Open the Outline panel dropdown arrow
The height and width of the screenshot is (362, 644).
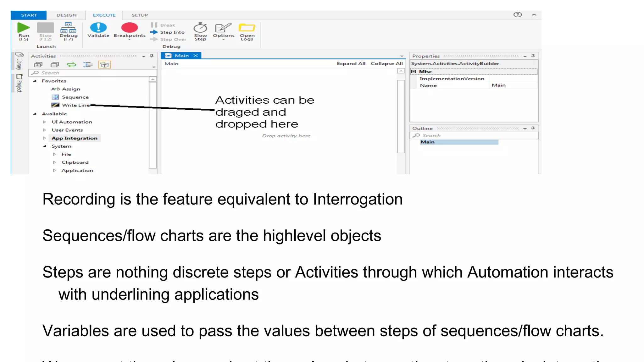coord(525,129)
